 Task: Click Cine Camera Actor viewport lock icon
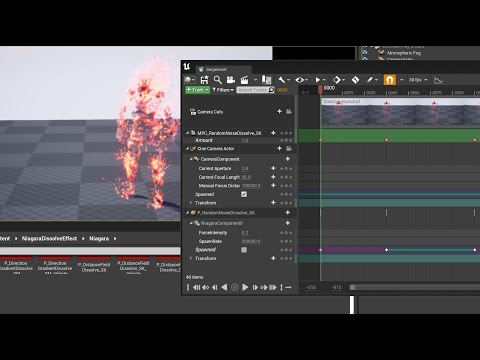(289, 148)
